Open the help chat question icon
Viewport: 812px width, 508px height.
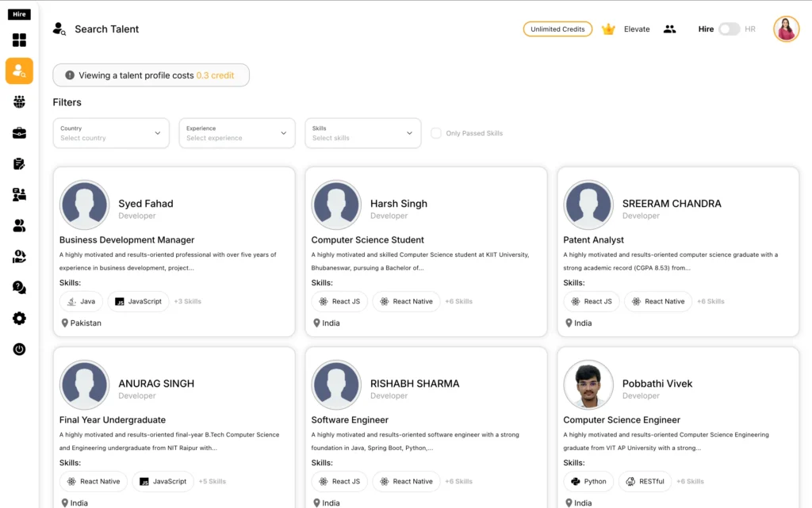19,288
